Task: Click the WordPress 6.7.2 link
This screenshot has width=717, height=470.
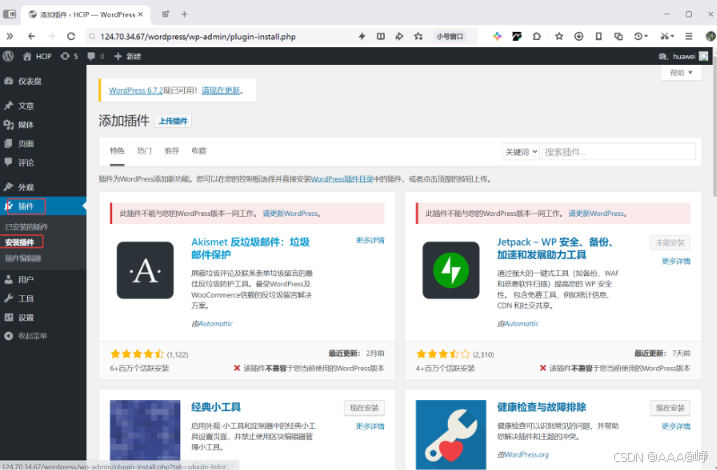Action: click(136, 91)
